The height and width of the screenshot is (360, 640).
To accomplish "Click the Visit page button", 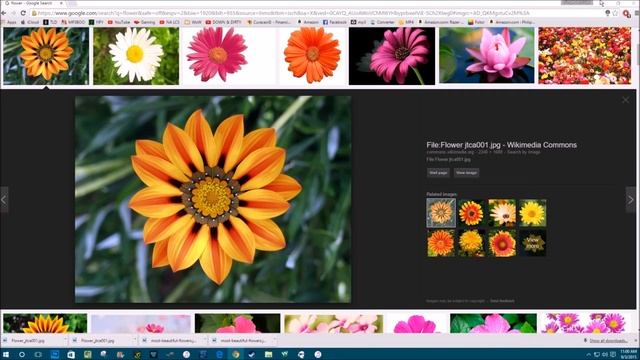I will (x=438, y=173).
